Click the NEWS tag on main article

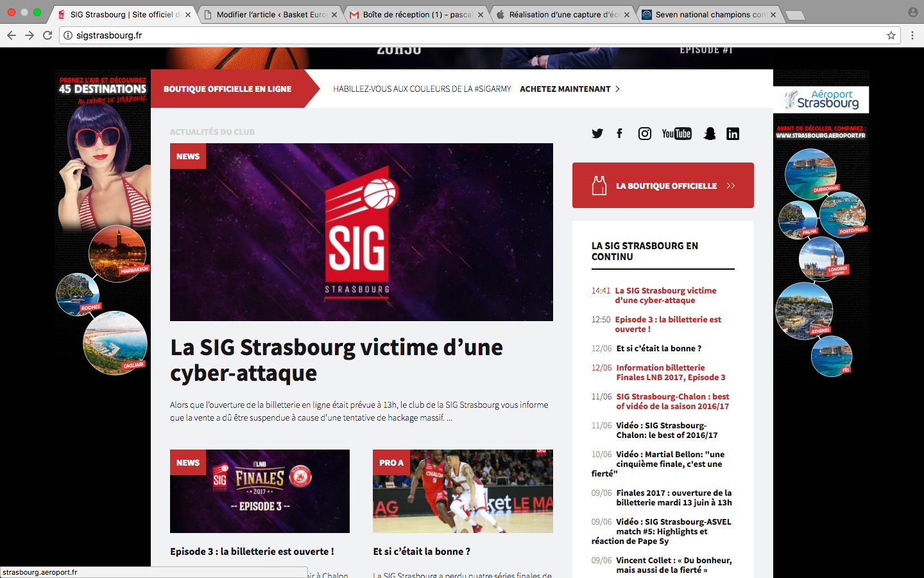188,156
